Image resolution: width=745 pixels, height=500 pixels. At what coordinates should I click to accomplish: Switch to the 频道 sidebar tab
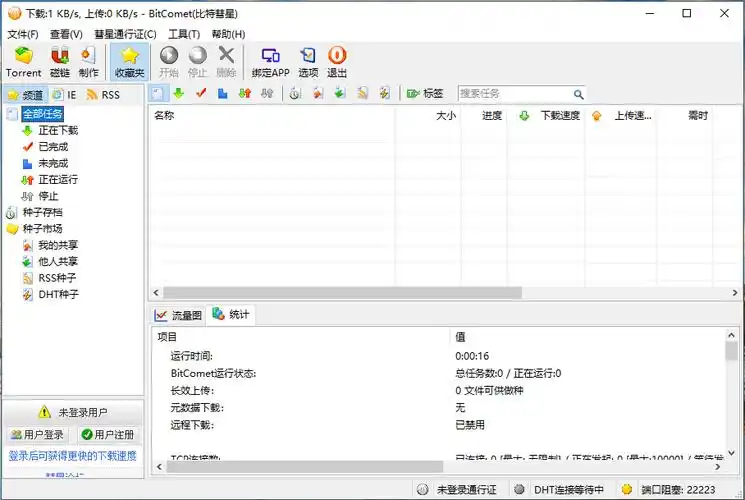(26, 95)
